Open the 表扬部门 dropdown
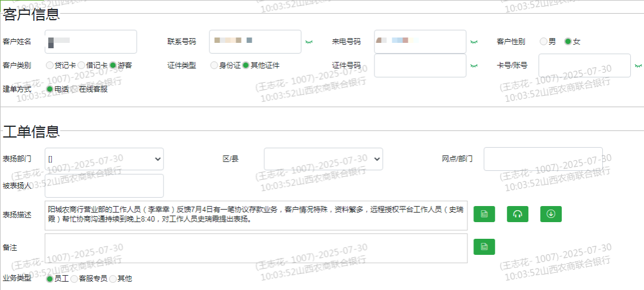The height and width of the screenshot is (290, 644). [104, 159]
